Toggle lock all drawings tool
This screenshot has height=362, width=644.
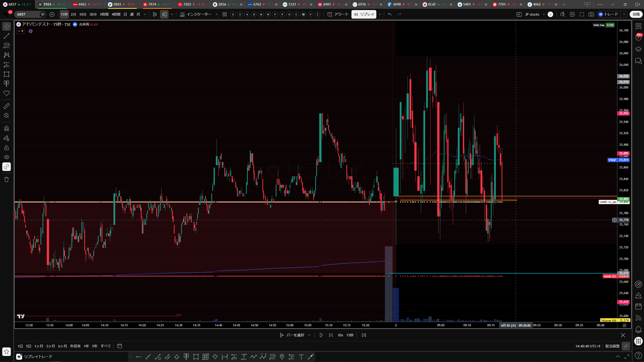point(7,148)
